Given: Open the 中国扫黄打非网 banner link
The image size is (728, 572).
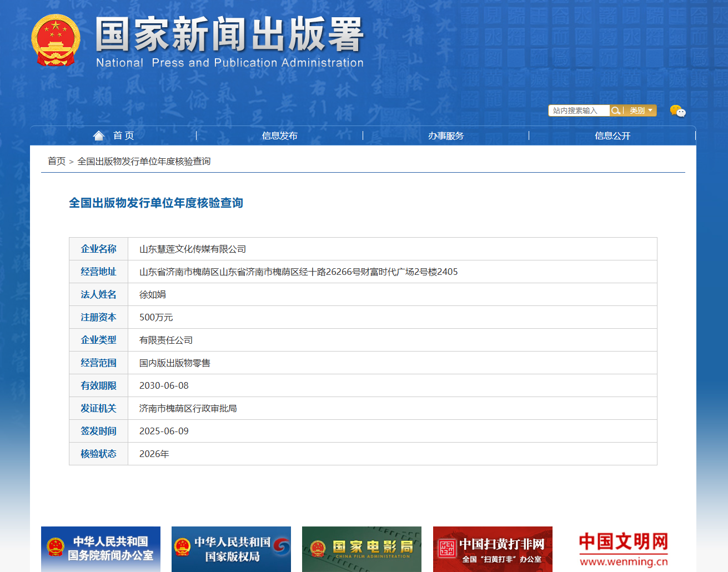Looking at the screenshot, I should coord(493,549).
